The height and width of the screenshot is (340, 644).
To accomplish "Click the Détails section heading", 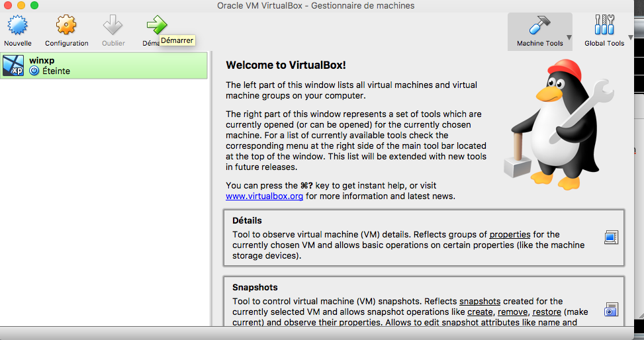I will (247, 220).
